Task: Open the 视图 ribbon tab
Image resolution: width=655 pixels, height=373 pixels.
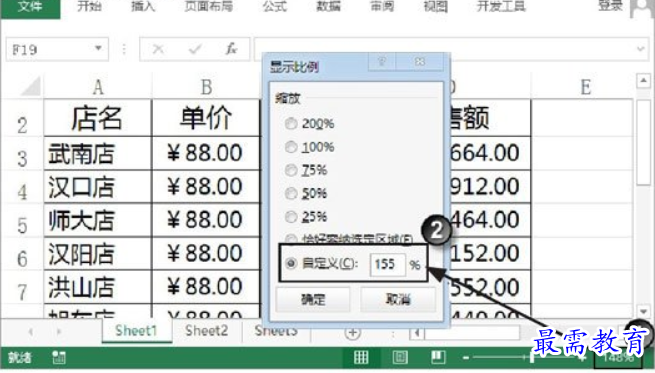Action: (435, 6)
